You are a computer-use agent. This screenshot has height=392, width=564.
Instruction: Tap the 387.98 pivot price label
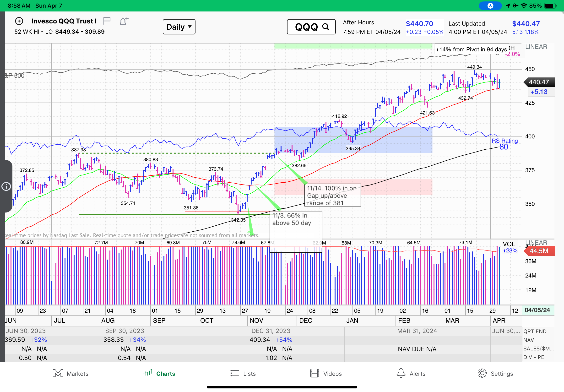coord(79,150)
